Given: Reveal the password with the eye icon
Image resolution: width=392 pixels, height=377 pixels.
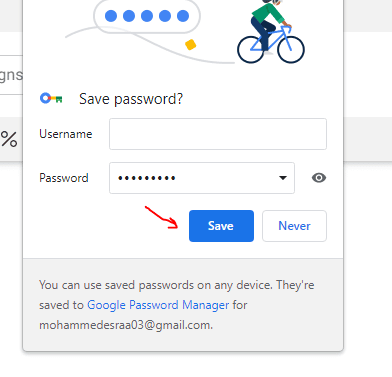Looking at the screenshot, I should [x=319, y=178].
